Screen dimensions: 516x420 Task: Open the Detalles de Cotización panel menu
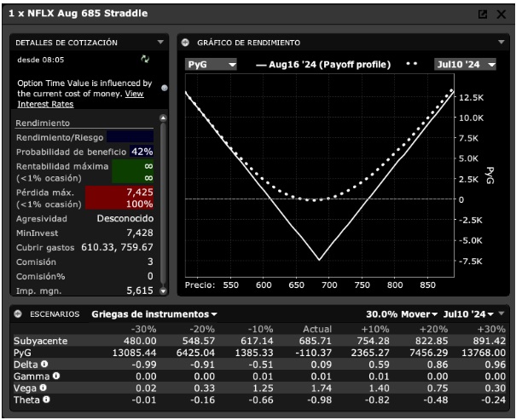(161, 42)
